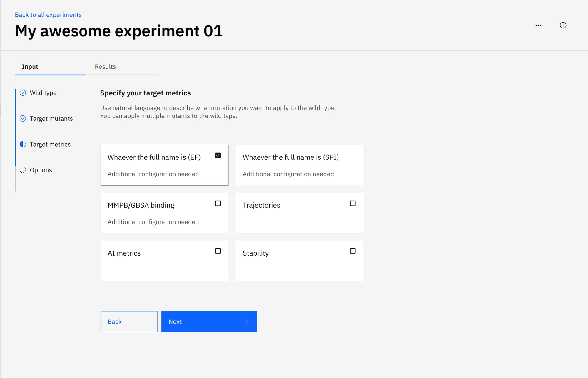Click 'Additional configuration needed' in SPI card
The height and width of the screenshot is (378, 588).
pos(288,174)
